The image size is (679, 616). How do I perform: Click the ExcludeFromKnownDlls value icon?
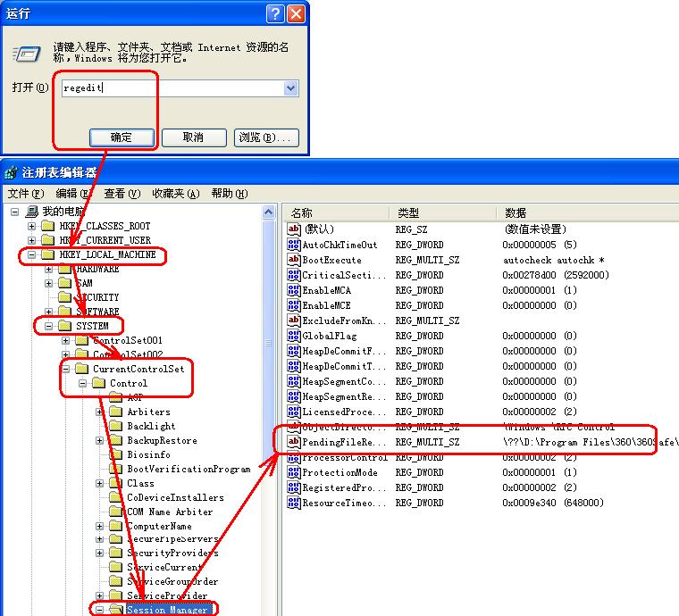click(x=293, y=320)
